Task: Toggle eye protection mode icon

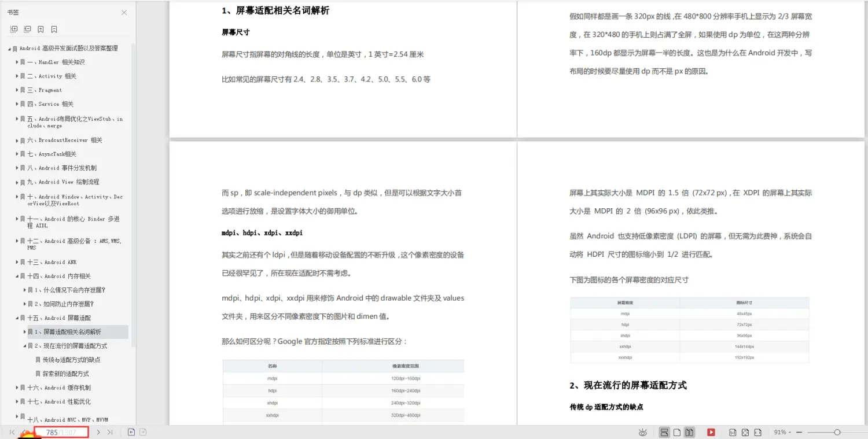Action: [643, 432]
